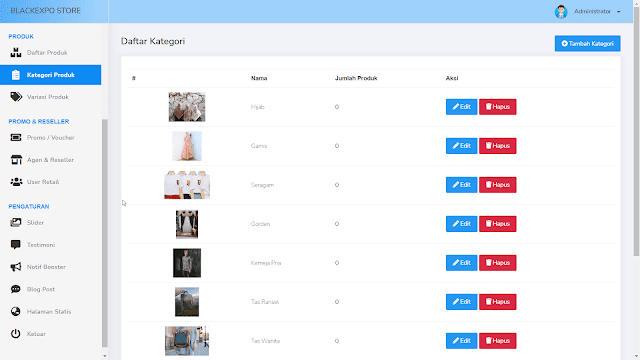Open Halaman Statis globe icon
640x360 pixels.
16,311
